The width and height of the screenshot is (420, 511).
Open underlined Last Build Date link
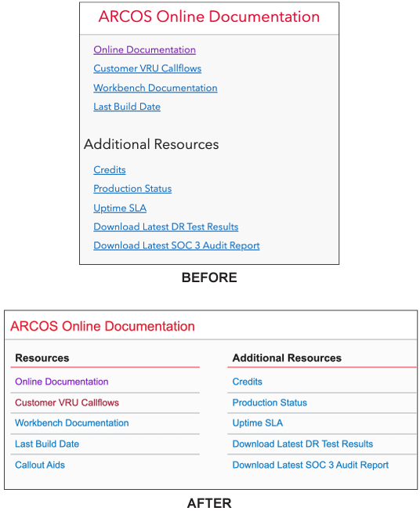(127, 107)
